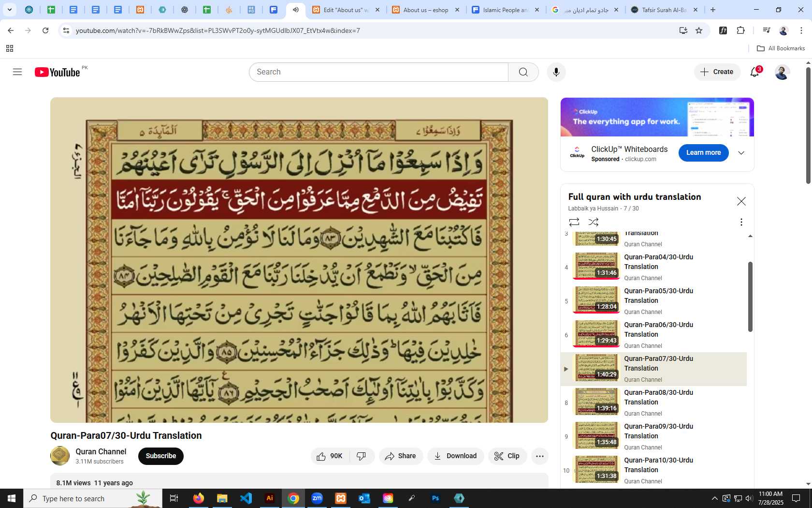Click the Share button

401,456
